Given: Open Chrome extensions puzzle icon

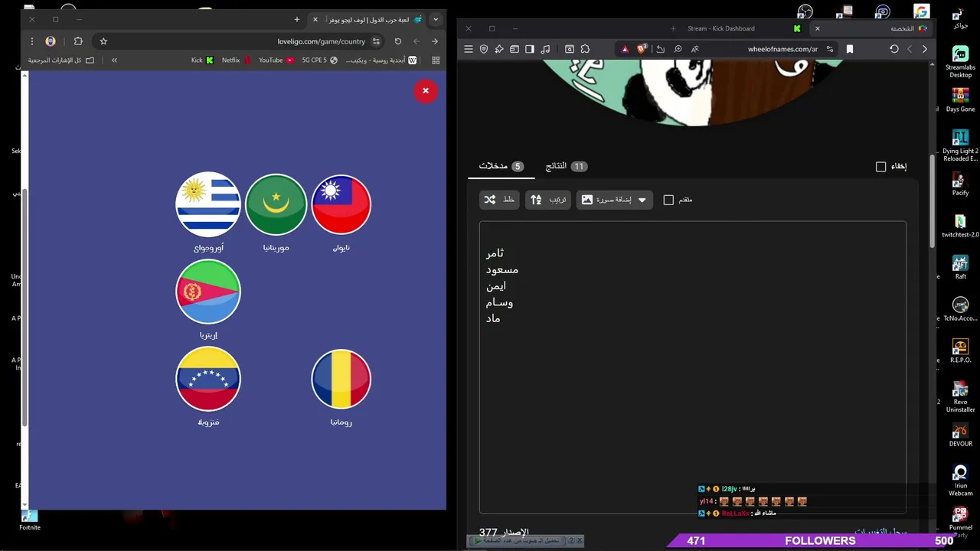Looking at the screenshot, I should (x=78, y=41).
